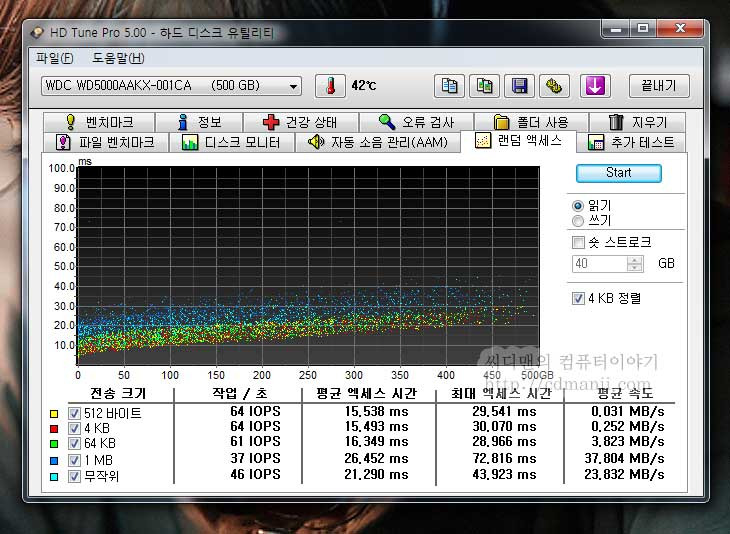Click the green 64 KB color swatch
The image size is (730, 534).
[x=54, y=444]
